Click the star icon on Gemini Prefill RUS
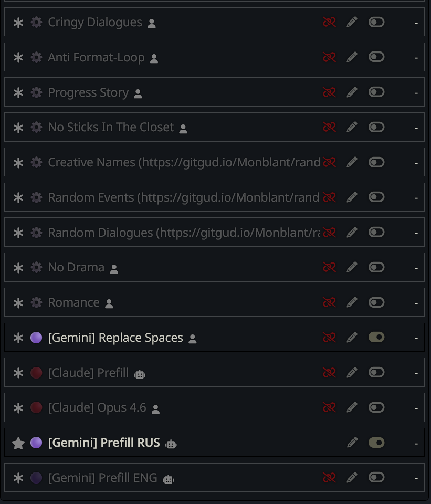The height and width of the screenshot is (504, 431). 18,443
